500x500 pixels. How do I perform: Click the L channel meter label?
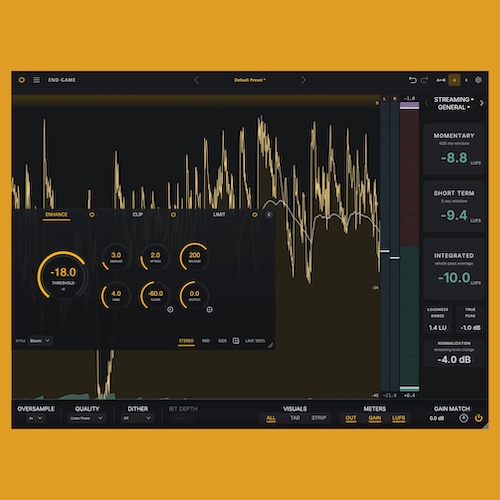point(384,99)
